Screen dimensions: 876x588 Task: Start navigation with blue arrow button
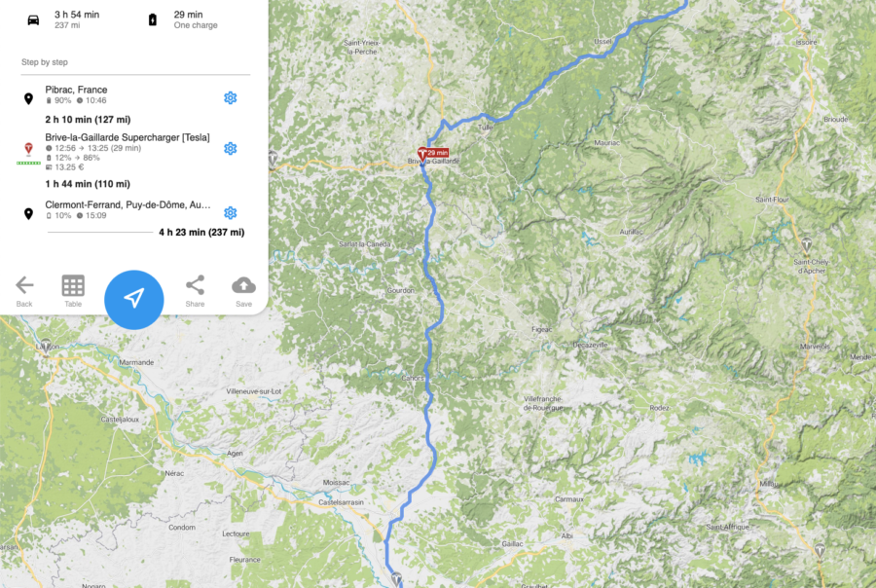pyautogui.click(x=134, y=300)
